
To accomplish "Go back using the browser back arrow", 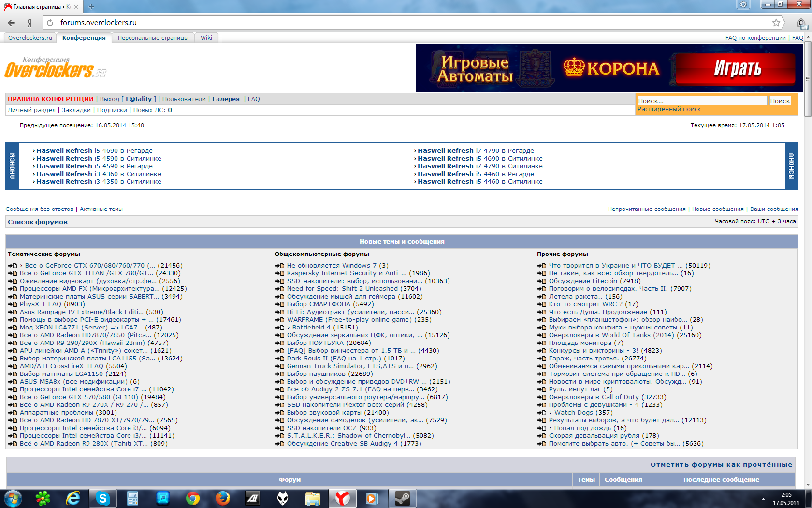I will click(x=12, y=23).
